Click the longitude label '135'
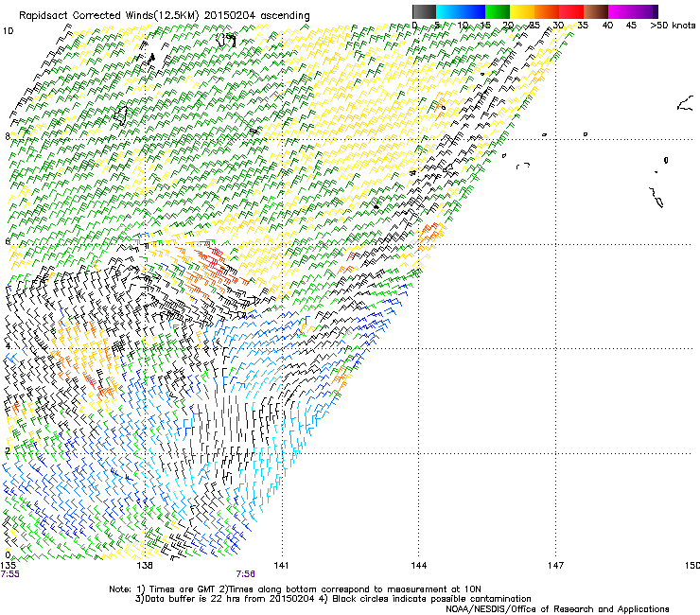Viewport: 700px width, 615px height. 8,566
